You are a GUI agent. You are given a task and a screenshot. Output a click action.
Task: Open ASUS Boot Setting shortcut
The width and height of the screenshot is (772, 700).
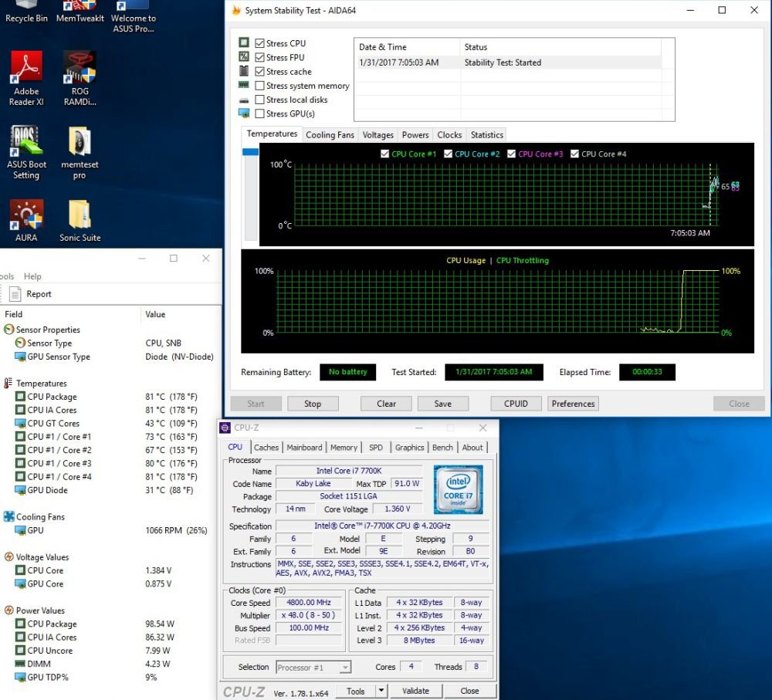(26, 153)
